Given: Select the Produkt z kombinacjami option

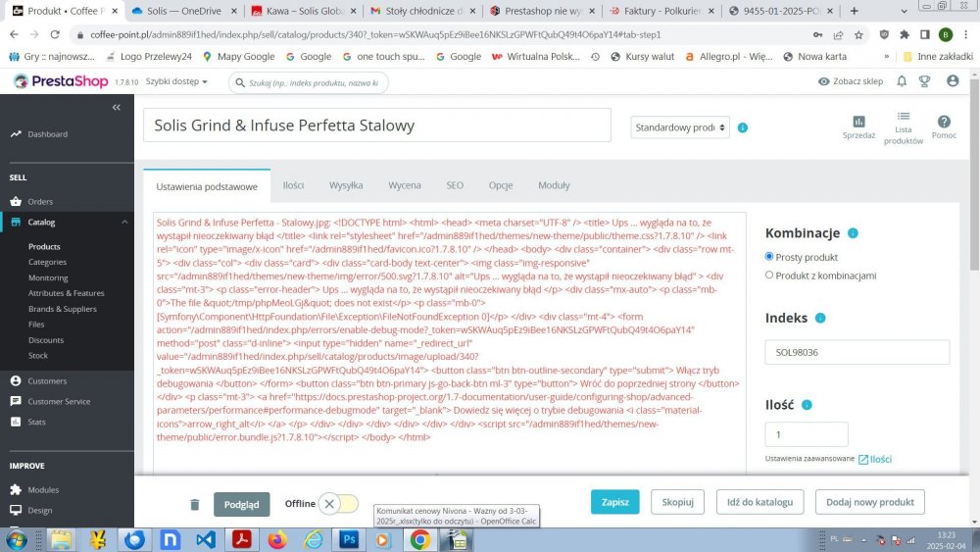Looking at the screenshot, I should (769, 276).
